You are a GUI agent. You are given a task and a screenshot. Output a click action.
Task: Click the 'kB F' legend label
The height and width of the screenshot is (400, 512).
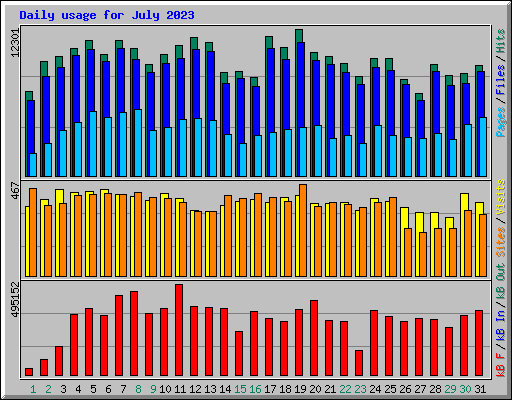[501, 365]
